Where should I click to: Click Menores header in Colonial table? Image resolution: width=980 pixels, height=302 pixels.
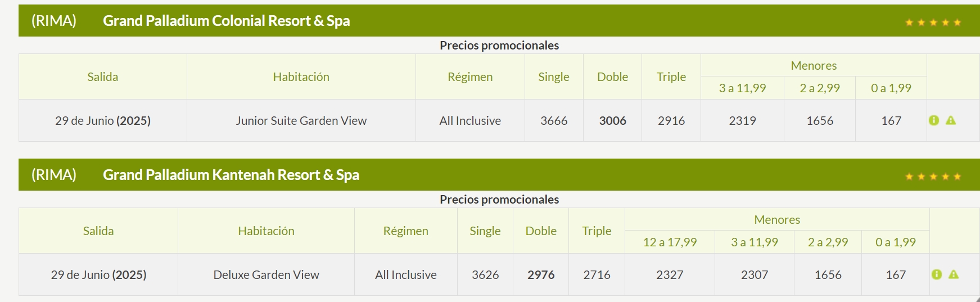coord(814,66)
